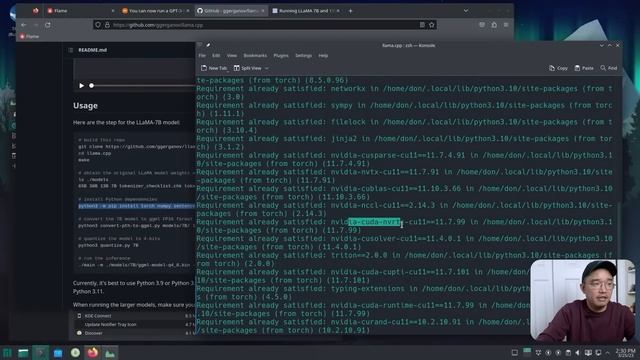Show hidden system tray icons arrow
640x360 pixels.
pyautogui.click(x=608, y=353)
